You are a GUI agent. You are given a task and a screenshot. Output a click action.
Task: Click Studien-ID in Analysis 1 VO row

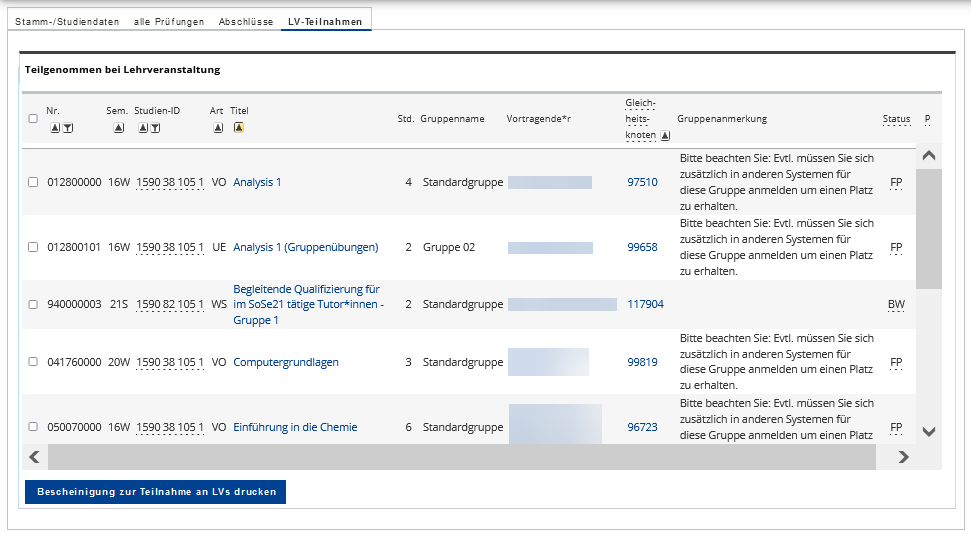coord(170,182)
